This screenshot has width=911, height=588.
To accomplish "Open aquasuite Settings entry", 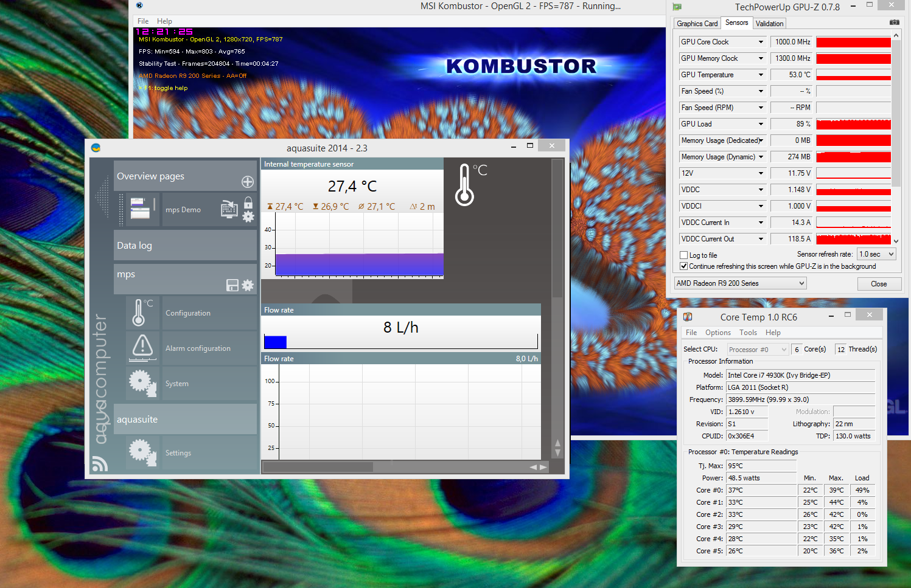I will coord(209,452).
